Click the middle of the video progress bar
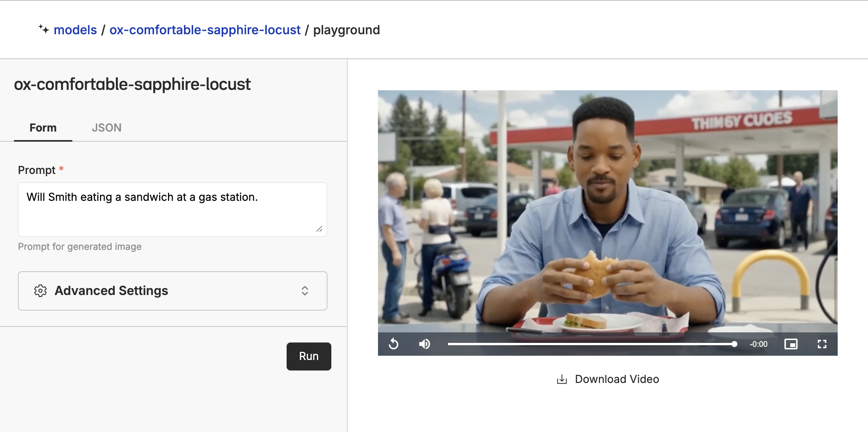Image resolution: width=868 pixels, height=432 pixels. (x=590, y=344)
